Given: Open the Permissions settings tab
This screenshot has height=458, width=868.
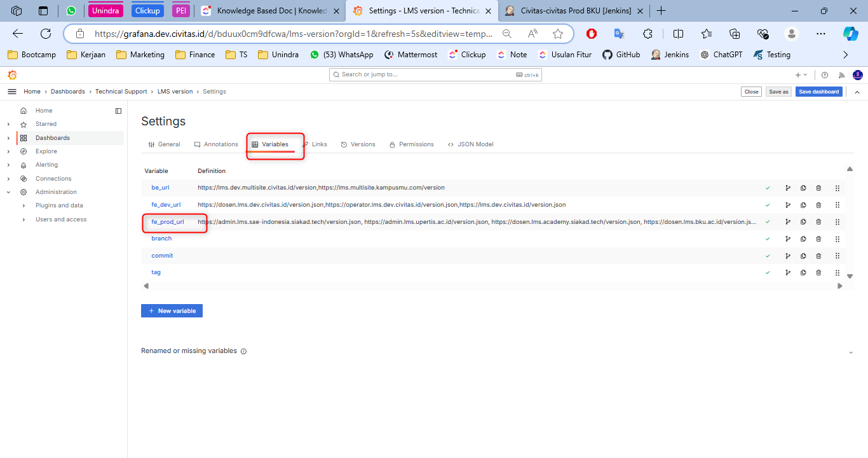Looking at the screenshot, I should tap(411, 144).
